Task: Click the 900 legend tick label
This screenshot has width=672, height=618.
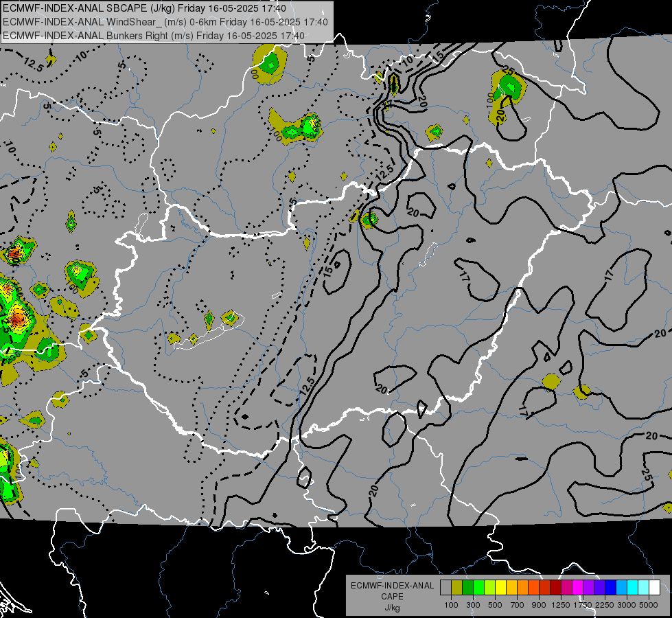Action: click(x=539, y=605)
